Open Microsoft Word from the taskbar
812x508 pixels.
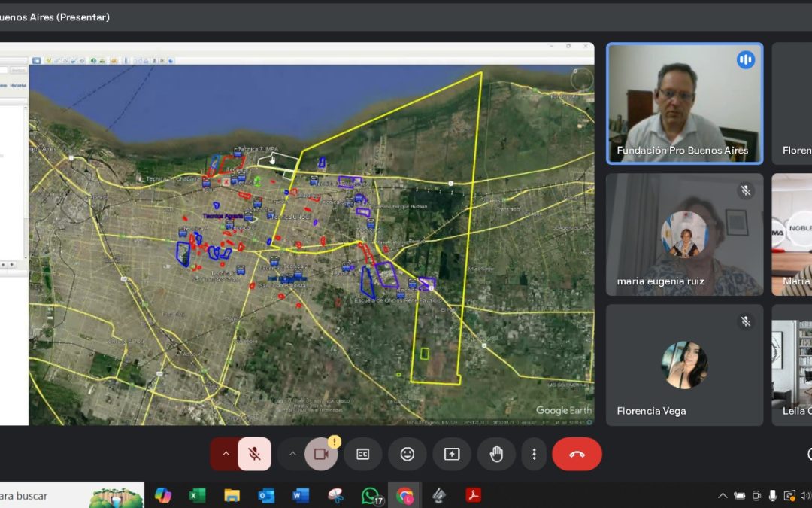(301, 495)
